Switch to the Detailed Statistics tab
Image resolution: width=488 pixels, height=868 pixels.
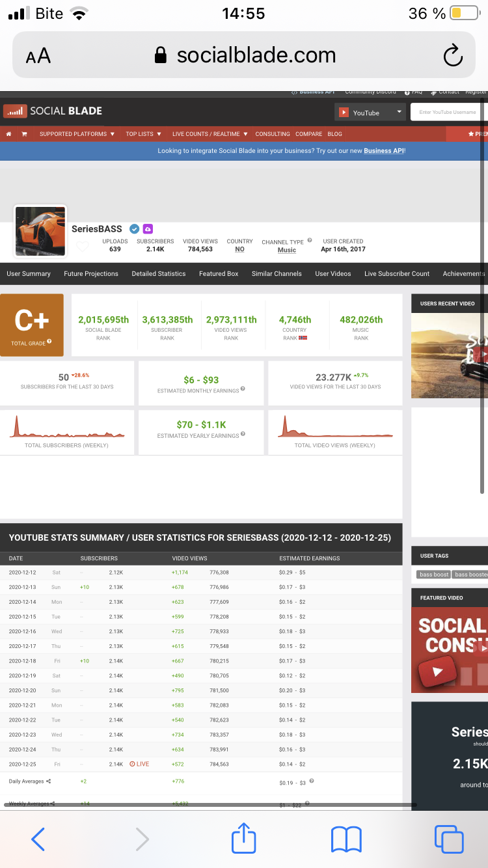(159, 274)
